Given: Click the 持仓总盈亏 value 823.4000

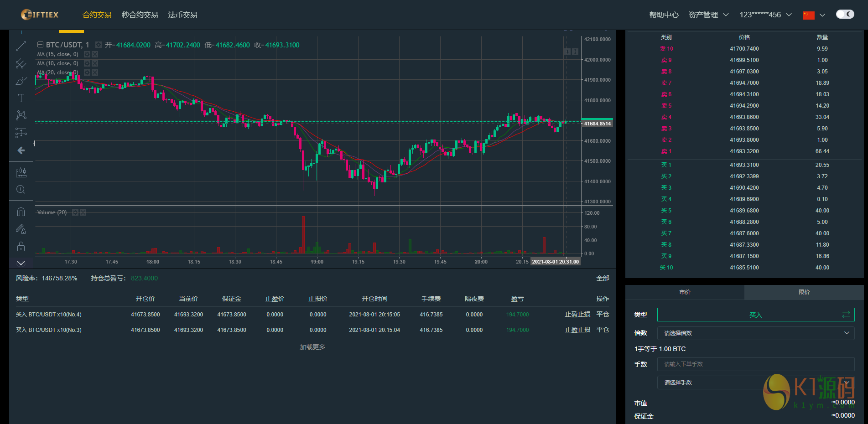Looking at the screenshot, I should pyautogui.click(x=144, y=278).
